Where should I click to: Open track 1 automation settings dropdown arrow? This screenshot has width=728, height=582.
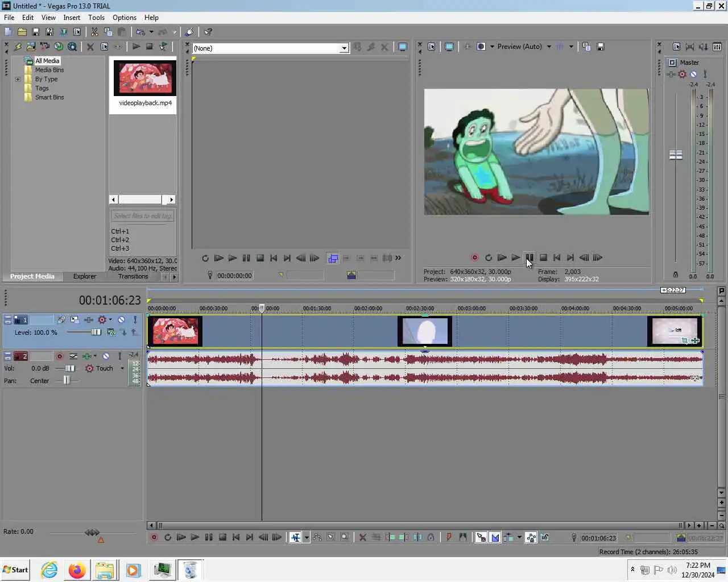pyautogui.click(x=110, y=320)
